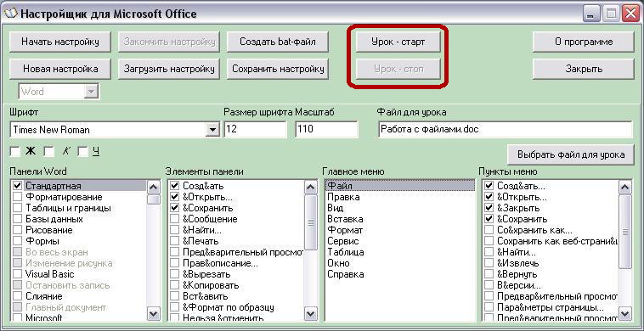
Task: Click the Файл для урока input field
Action: pyautogui.click(x=506, y=130)
